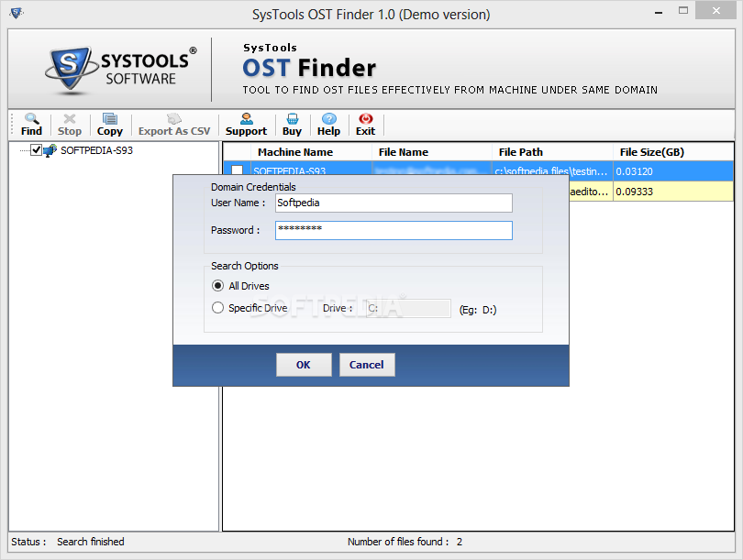Check the first result row checkbox
This screenshot has height=560, width=743.
click(x=237, y=170)
